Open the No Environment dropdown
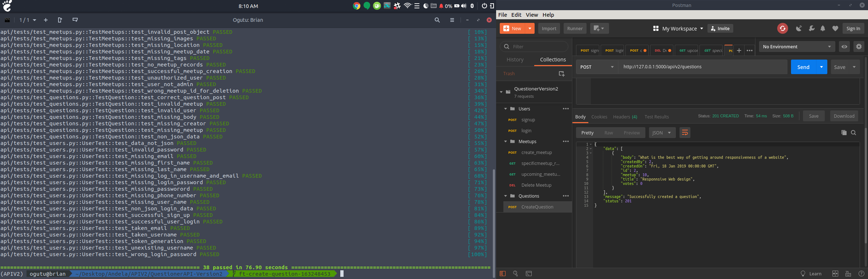 point(797,46)
